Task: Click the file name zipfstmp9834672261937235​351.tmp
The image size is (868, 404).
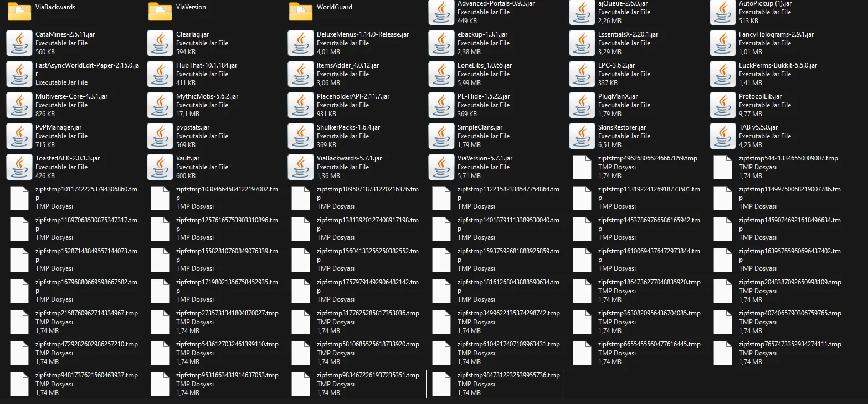Action: 368,375
